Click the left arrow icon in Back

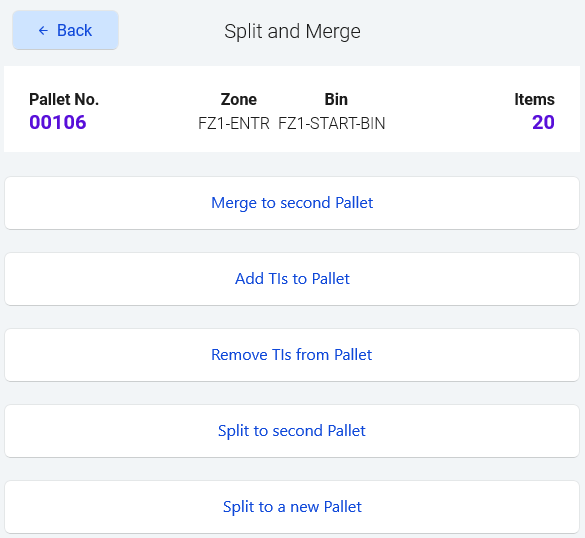pos(43,31)
